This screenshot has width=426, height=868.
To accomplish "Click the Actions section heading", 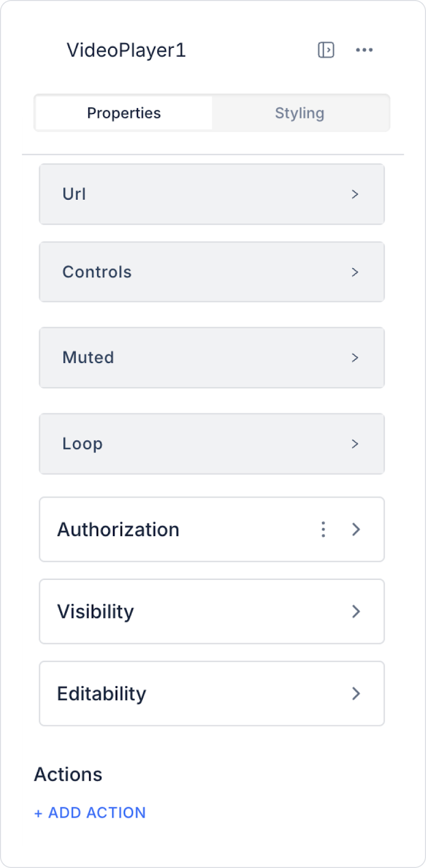I will point(68,774).
